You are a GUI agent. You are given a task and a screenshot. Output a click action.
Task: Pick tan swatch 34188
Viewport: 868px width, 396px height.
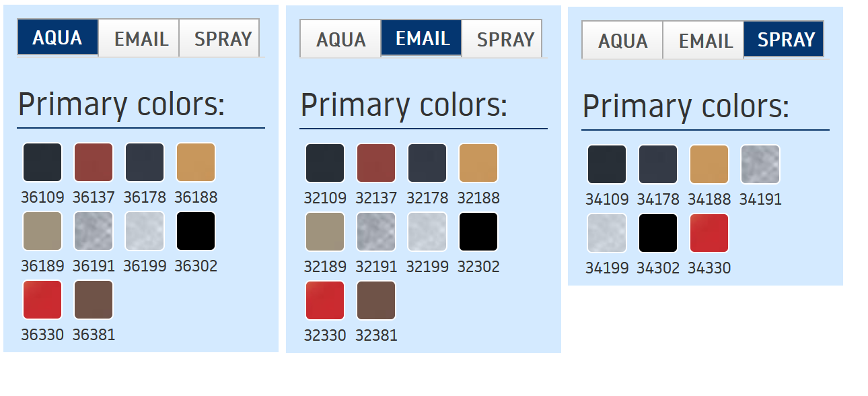click(x=709, y=164)
